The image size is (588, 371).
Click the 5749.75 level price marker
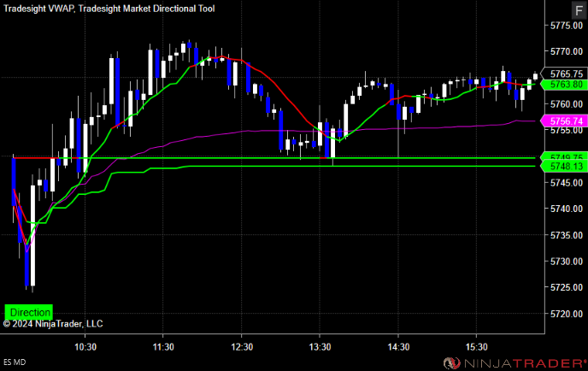(566, 156)
